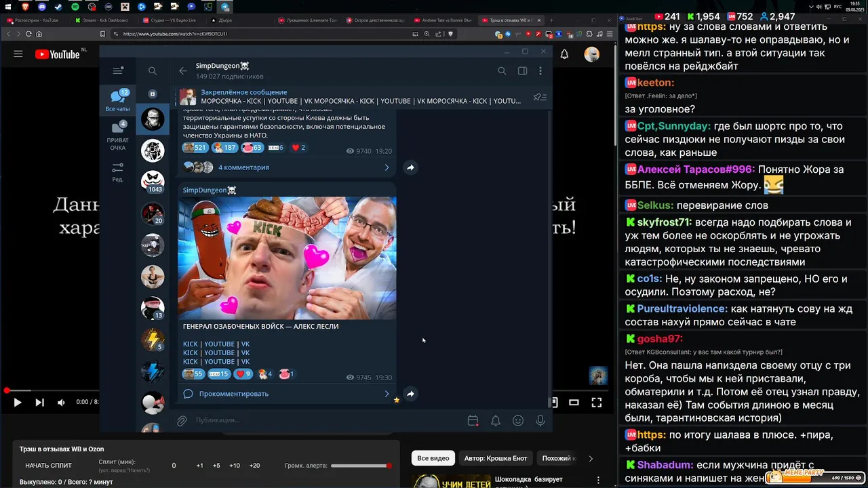Open chat with 1043 unread badge
The image size is (868, 488).
153,182
